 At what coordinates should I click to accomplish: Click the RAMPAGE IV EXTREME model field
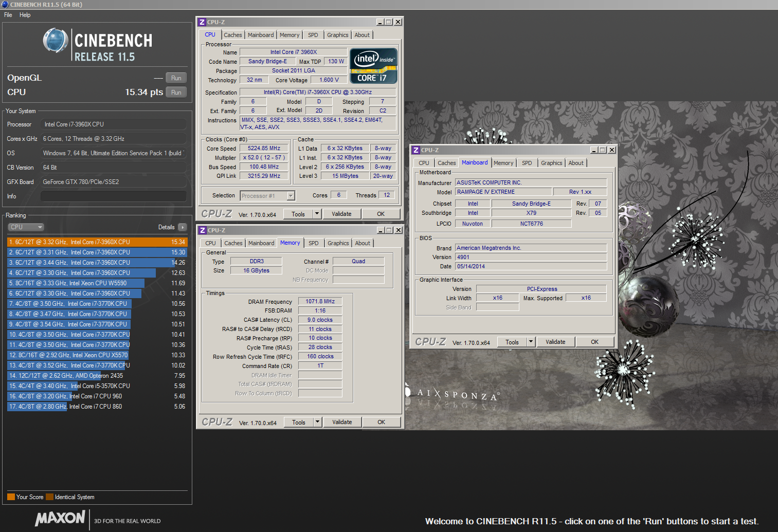[504, 192]
